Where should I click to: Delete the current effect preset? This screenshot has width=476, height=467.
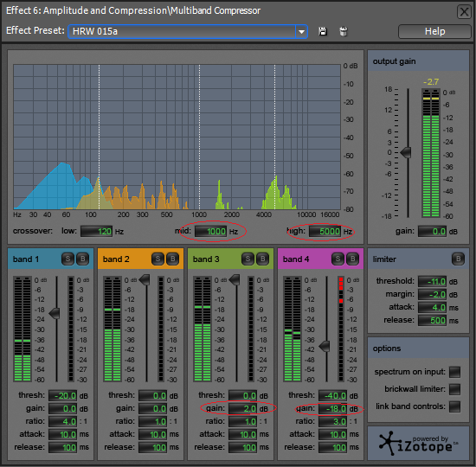343,31
